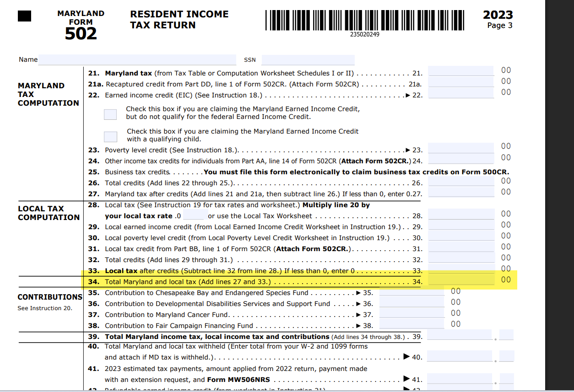Screen dimensions: 574x392
Task: Click line 41 cents field
Action: [507, 378]
